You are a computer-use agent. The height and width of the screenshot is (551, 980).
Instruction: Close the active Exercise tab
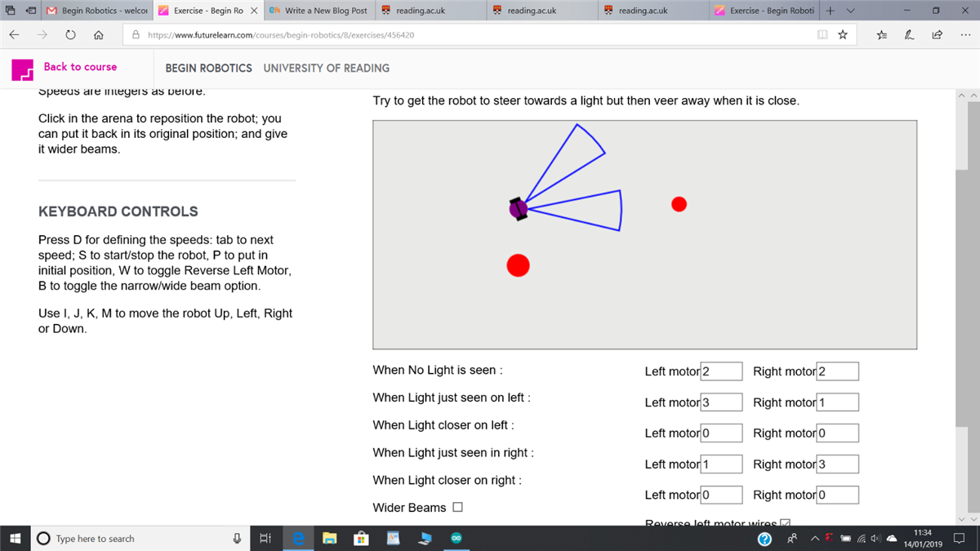coord(253,11)
